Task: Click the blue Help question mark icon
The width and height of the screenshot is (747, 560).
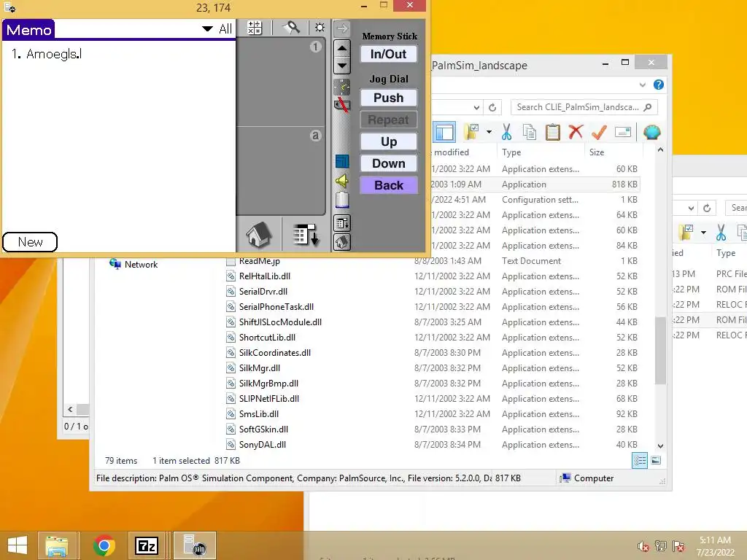Action: [x=659, y=85]
